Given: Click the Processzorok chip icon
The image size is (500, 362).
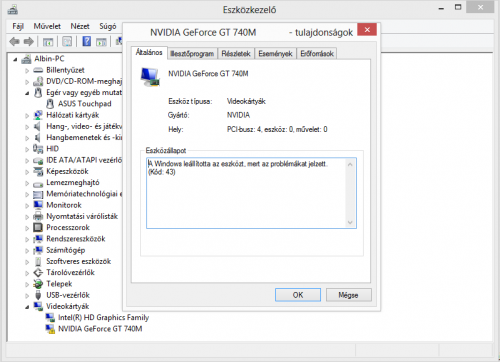Looking at the screenshot, I should tap(38, 227).
